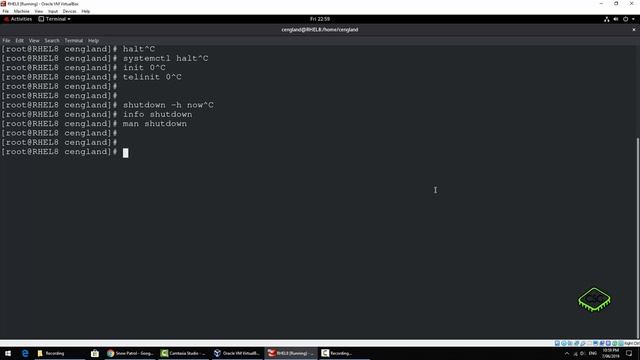The height and width of the screenshot is (360, 640).
Task: Open the GNOME Activities overview
Action: click(18, 19)
